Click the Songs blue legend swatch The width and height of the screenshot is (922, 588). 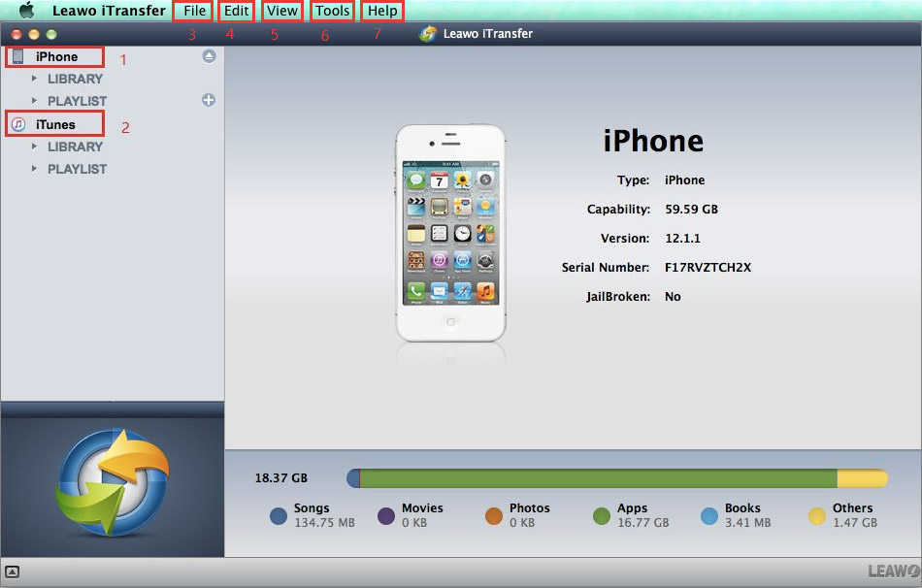click(279, 516)
